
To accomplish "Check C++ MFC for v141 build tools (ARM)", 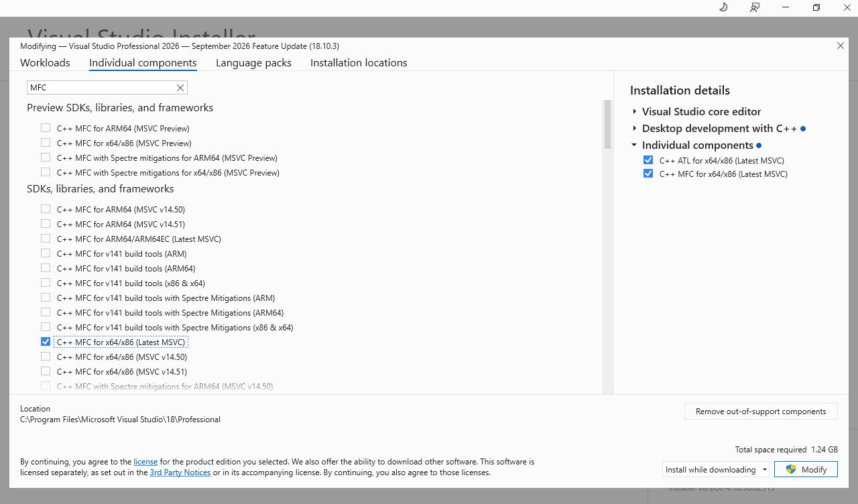I will [x=46, y=253].
